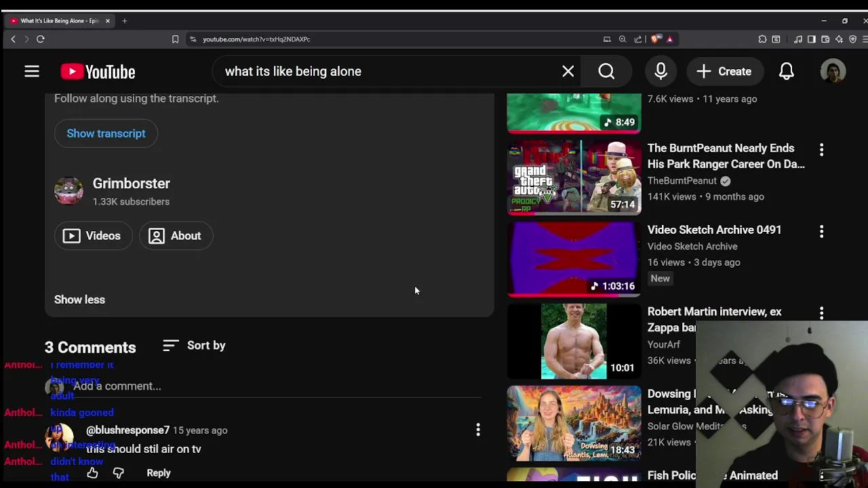Click the '15 years ago' comment timestamp
The image size is (868, 488).
coord(200,430)
